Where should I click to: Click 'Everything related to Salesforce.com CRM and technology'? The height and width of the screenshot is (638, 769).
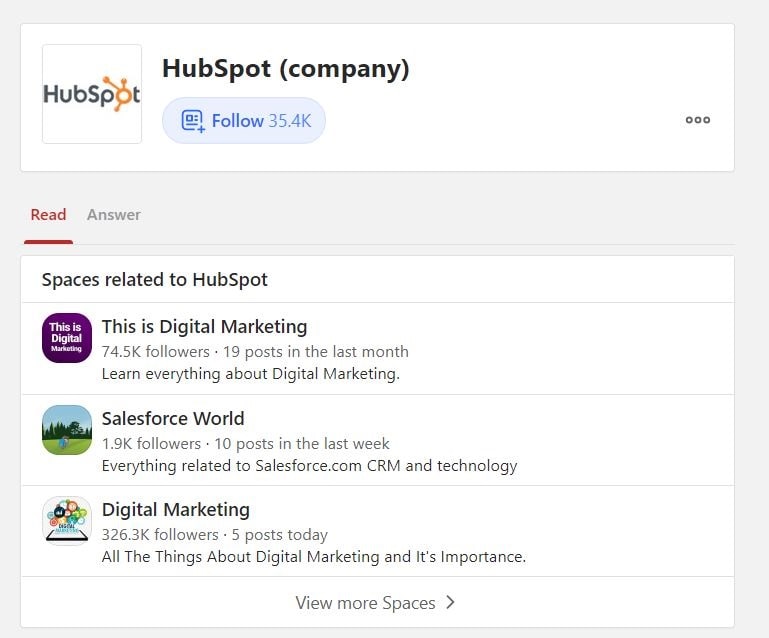point(309,465)
